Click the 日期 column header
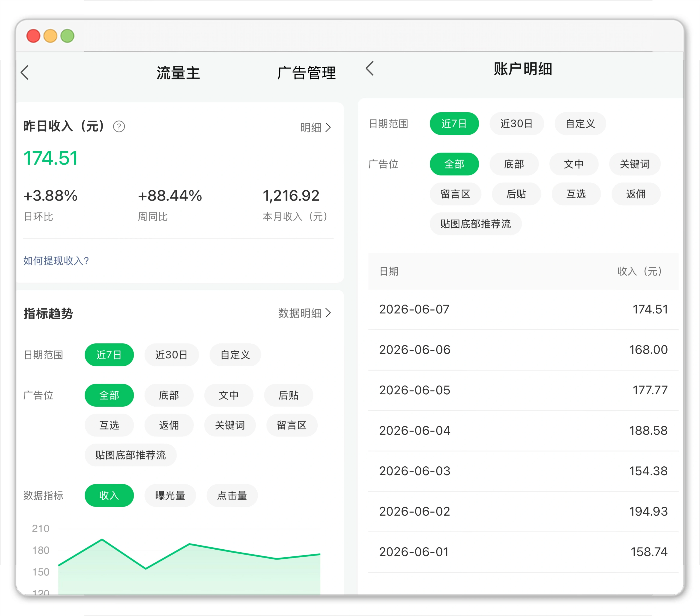 (x=389, y=271)
